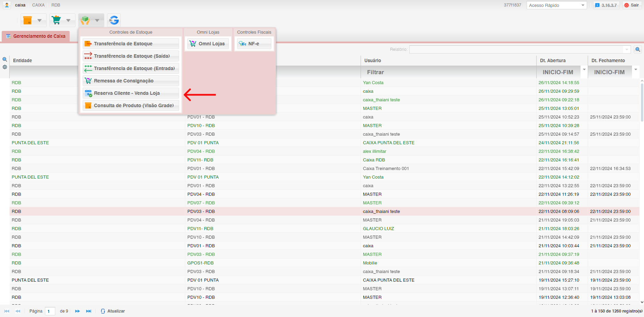
Task: Expand the shopping cart menu arrow
Action: (x=68, y=20)
